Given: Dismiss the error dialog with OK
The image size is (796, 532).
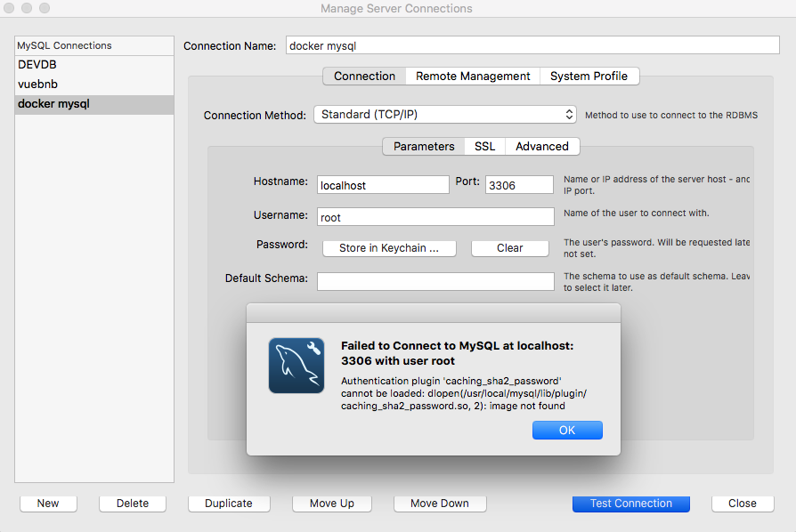Looking at the screenshot, I should tap(567, 430).
